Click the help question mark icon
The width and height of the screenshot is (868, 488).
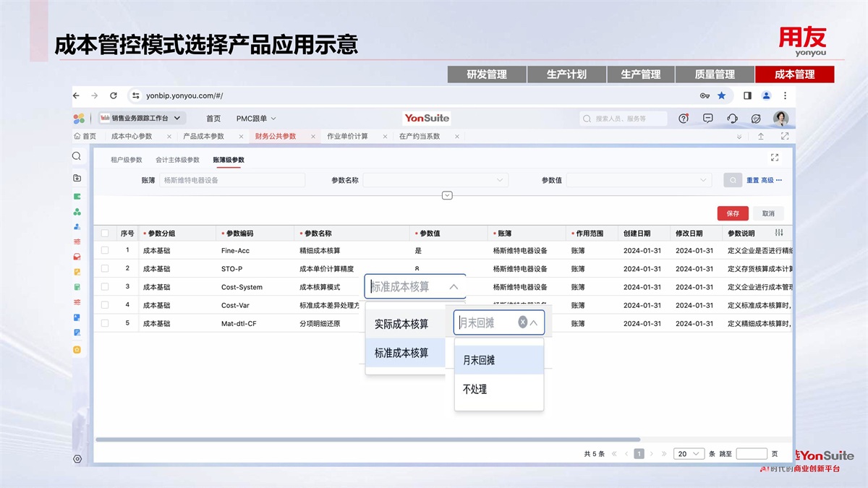point(684,119)
